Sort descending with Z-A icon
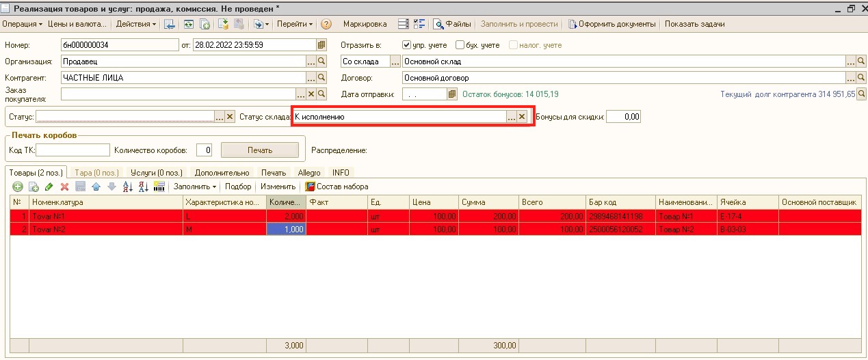 click(143, 186)
